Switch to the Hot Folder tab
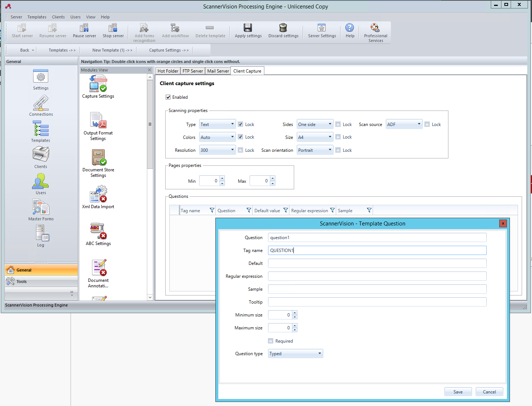 pos(168,71)
